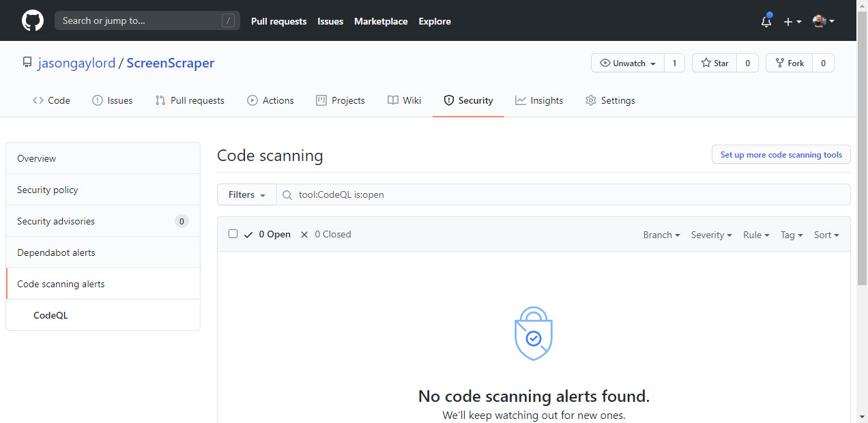Select the Security tab

point(468,100)
